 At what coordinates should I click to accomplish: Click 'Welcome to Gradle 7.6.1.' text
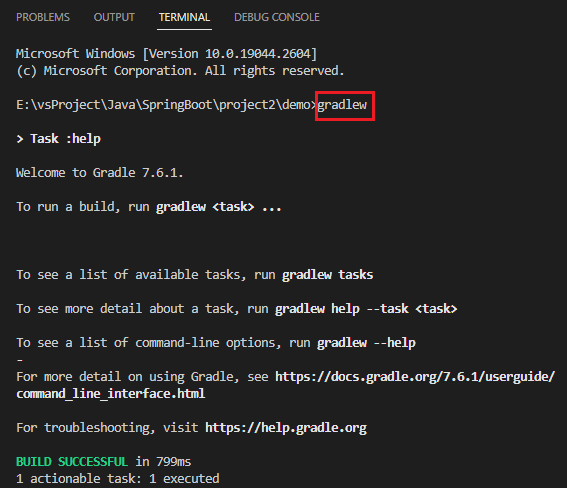100,173
